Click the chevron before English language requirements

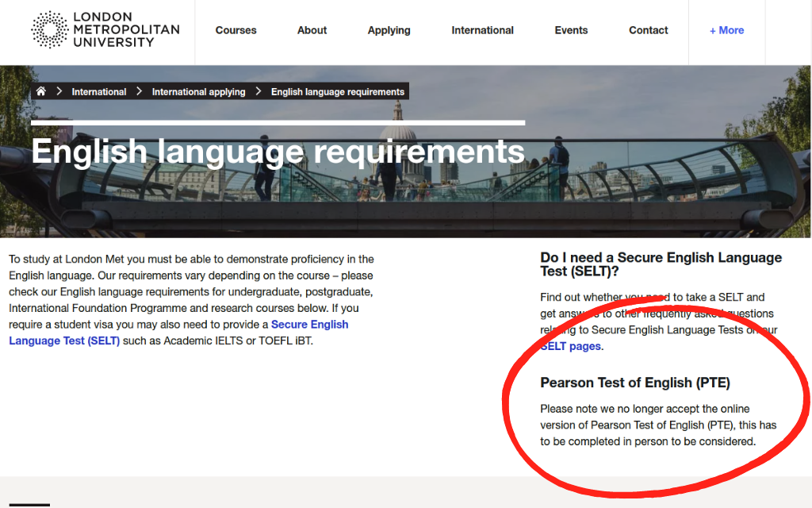click(x=259, y=90)
